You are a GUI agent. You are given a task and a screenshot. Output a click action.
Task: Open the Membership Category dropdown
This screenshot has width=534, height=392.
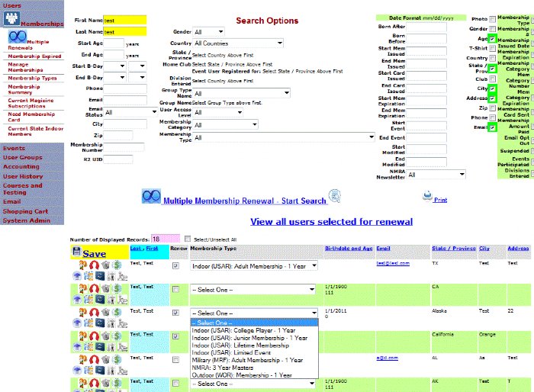pyautogui.click(x=226, y=125)
